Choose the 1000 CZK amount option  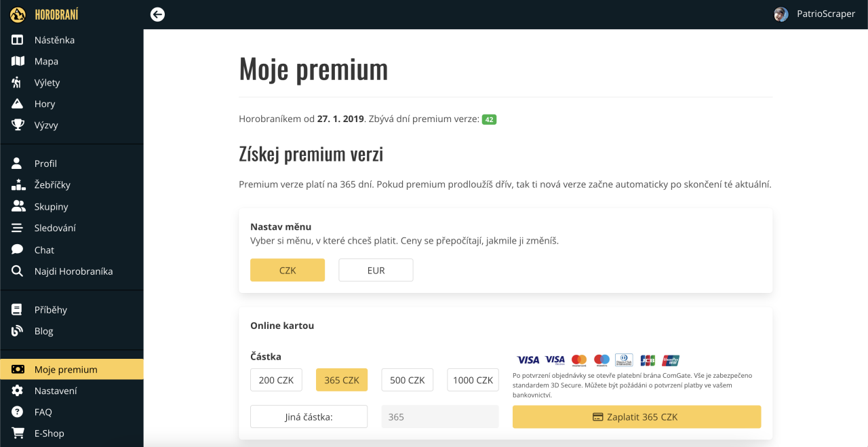pyautogui.click(x=473, y=380)
